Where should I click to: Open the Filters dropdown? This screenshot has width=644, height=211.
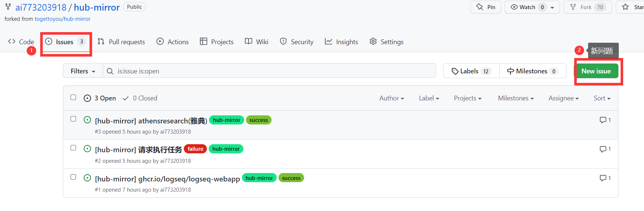[83, 71]
